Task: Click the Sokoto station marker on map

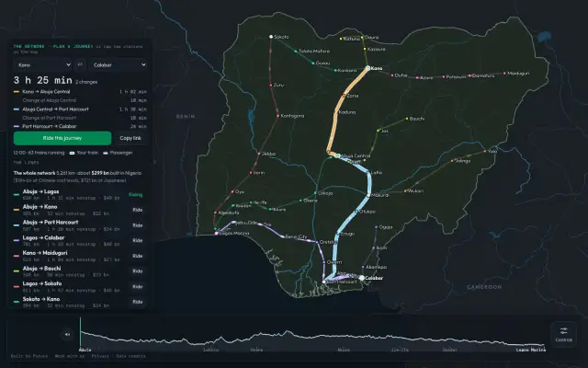Action: 271,37
